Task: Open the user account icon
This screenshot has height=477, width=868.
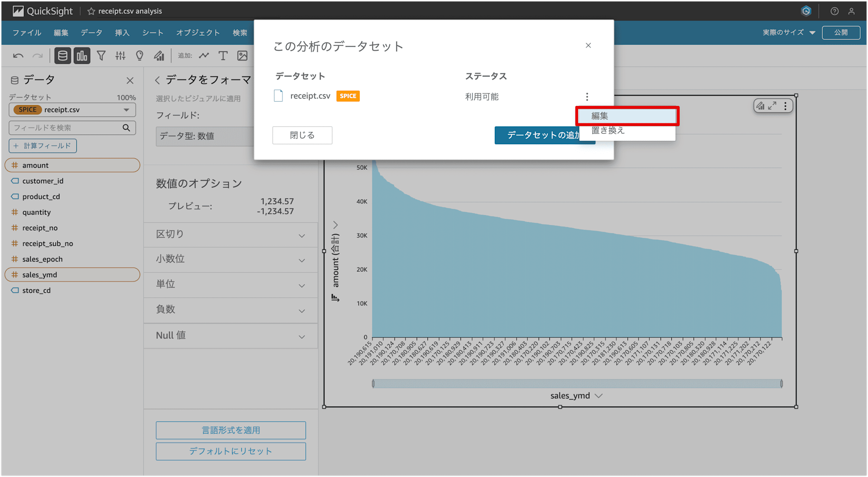Action: coord(852,11)
